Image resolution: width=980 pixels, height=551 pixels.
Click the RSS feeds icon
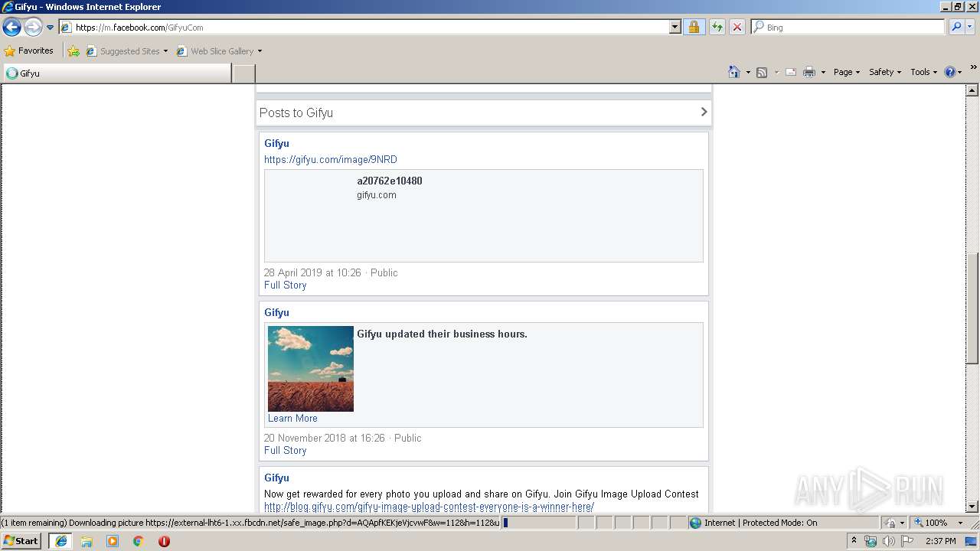point(762,72)
